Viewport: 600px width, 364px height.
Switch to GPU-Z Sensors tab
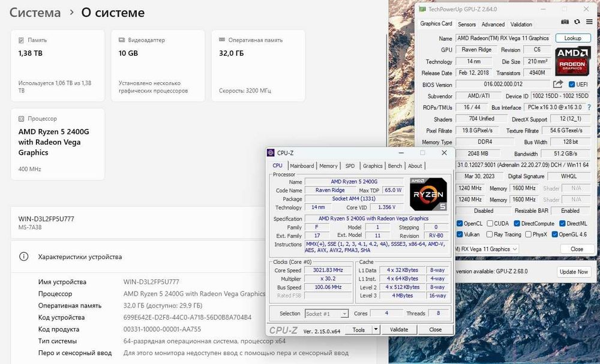pos(467,24)
